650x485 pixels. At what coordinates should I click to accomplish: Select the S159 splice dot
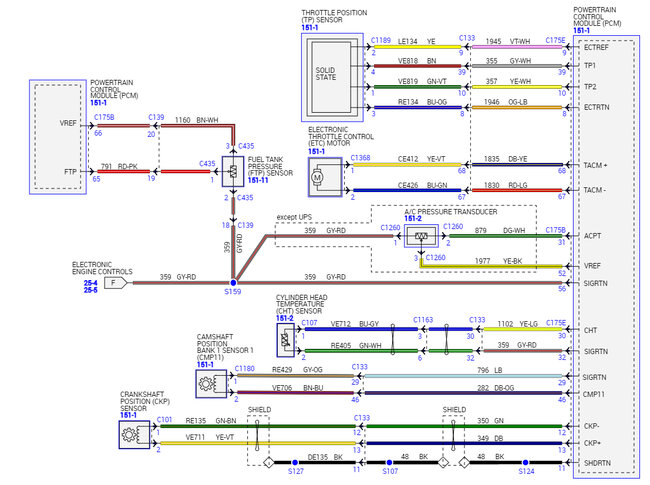233,283
